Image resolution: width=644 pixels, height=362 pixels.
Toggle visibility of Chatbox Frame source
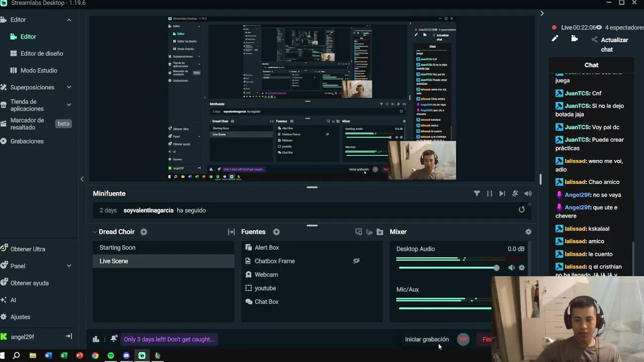point(356,260)
